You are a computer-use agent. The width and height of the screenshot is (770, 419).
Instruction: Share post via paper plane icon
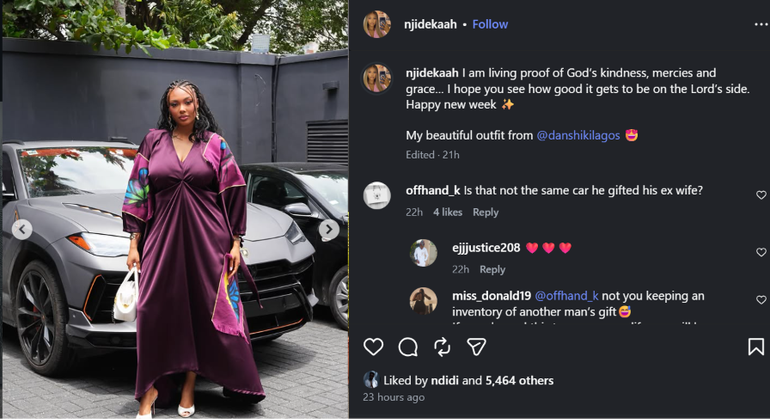[x=476, y=347]
